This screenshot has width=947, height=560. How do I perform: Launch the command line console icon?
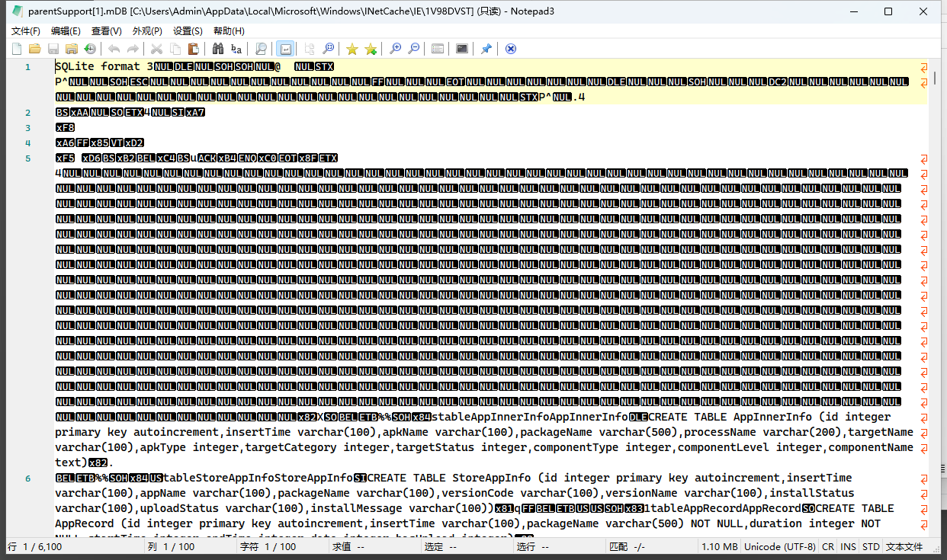(x=462, y=49)
